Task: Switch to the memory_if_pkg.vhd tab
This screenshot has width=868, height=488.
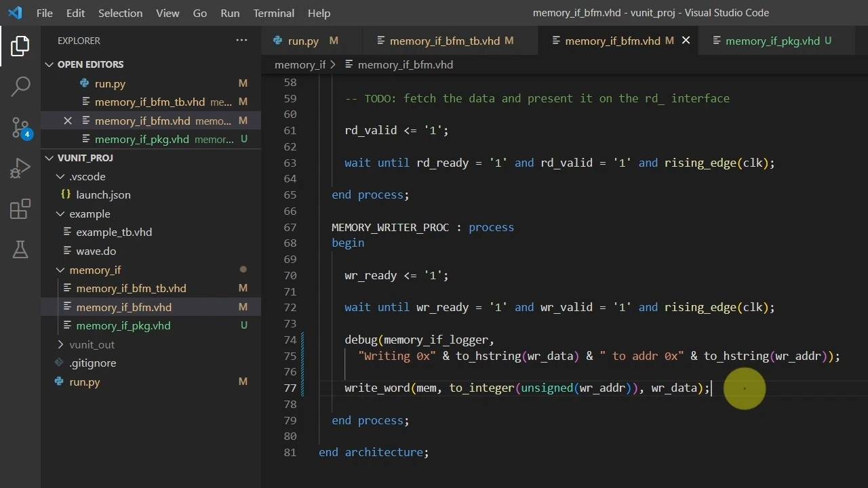Action: click(x=772, y=41)
